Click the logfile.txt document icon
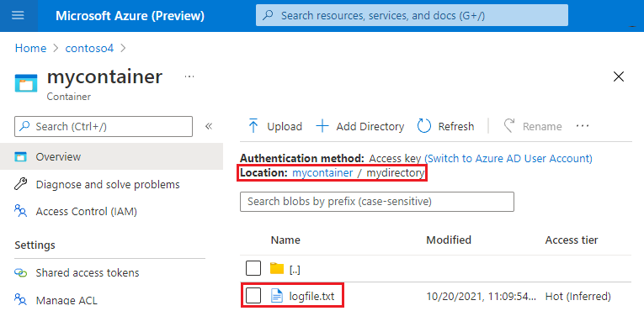The width and height of the screenshot is (644, 311). [277, 296]
